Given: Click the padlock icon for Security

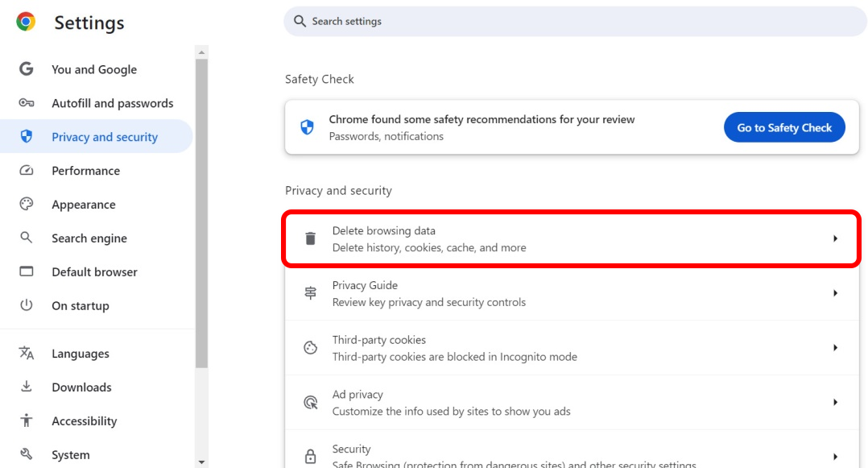Looking at the screenshot, I should 311,457.
